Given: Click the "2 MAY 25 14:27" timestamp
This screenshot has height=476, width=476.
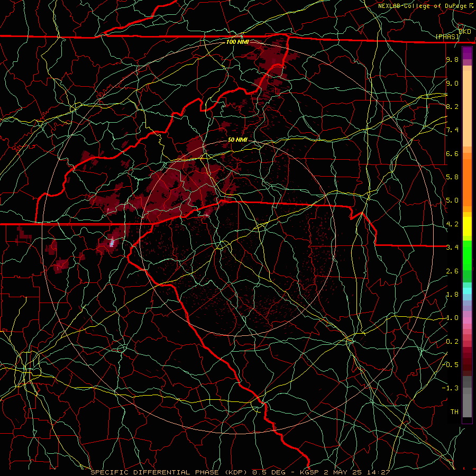Looking at the screenshot, I should (357, 472).
